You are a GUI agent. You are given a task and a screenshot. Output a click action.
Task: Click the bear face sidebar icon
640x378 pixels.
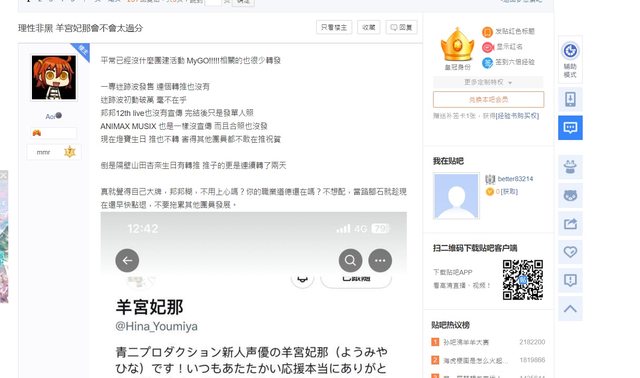click(570, 196)
